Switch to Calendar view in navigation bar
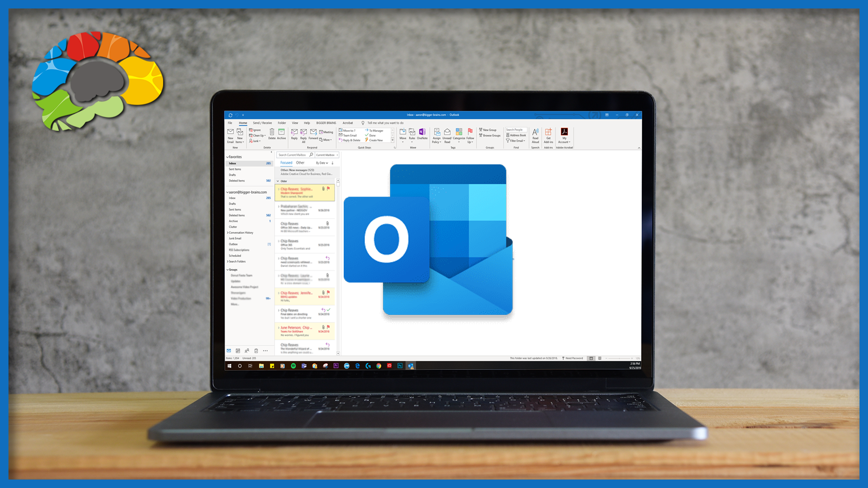Image resolution: width=868 pixels, height=488 pixels. (x=238, y=351)
